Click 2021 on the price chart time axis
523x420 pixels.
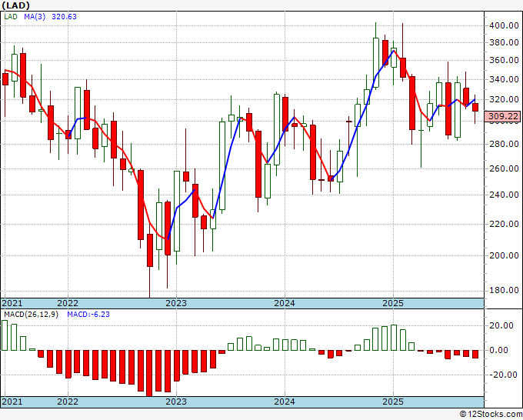[x=12, y=303]
